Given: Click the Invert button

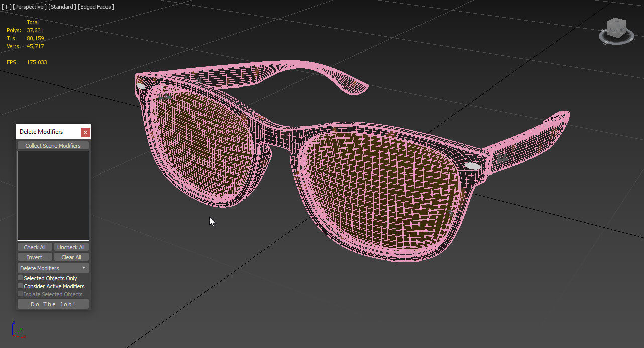Looking at the screenshot, I should (x=35, y=257).
